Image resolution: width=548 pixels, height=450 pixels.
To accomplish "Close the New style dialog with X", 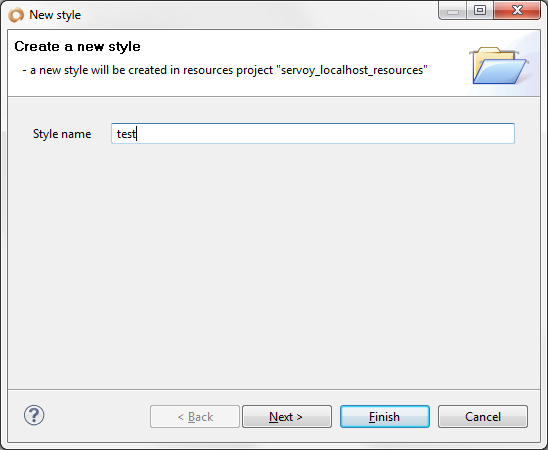I will [517, 11].
